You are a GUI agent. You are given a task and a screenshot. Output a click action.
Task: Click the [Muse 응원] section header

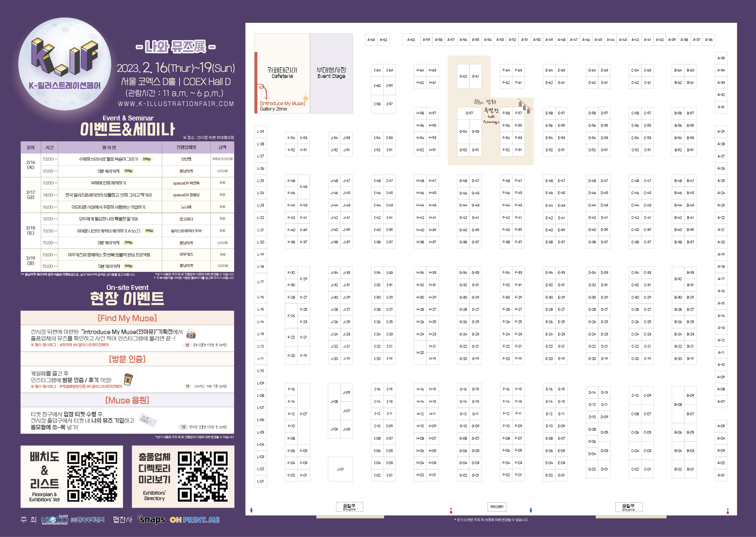[x=127, y=400]
